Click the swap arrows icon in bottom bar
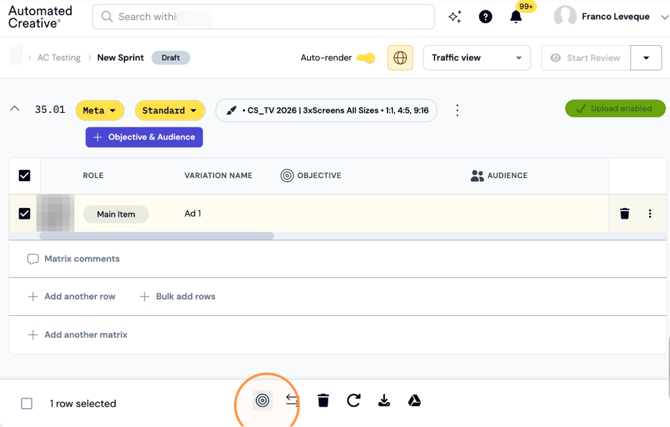Screen dimensions: 670x427 (x=293, y=400)
